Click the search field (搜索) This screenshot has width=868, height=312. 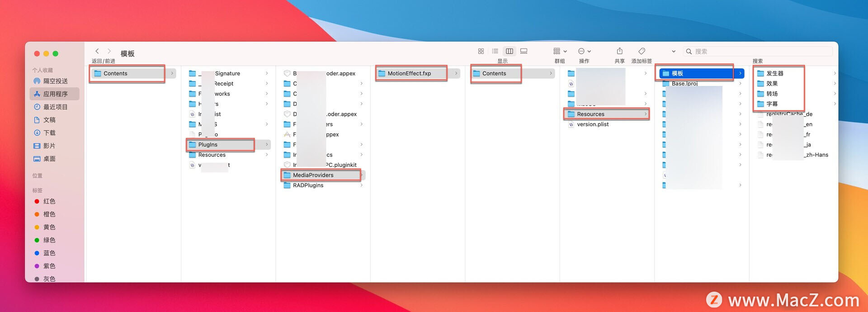(x=758, y=52)
